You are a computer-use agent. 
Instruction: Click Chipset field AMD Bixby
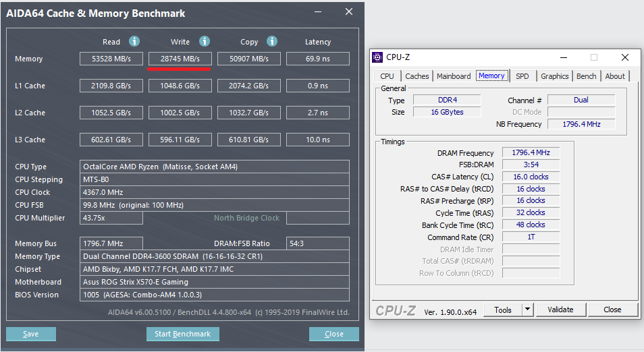coord(215,269)
